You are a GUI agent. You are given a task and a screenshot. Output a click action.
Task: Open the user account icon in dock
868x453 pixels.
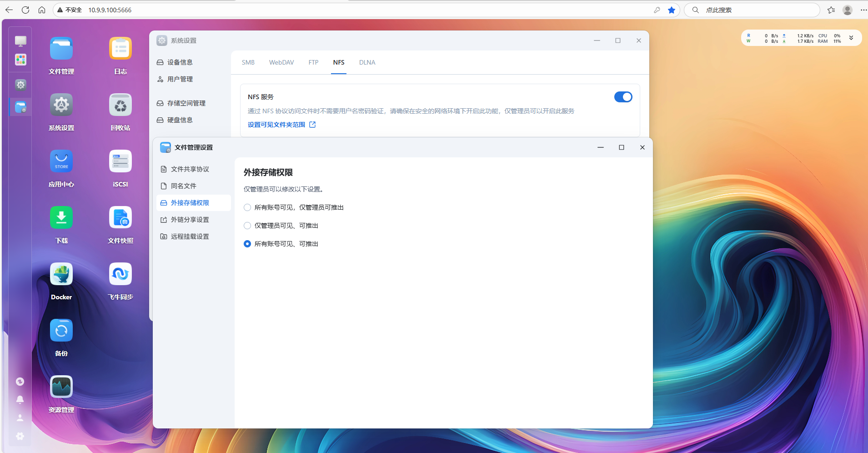point(20,418)
